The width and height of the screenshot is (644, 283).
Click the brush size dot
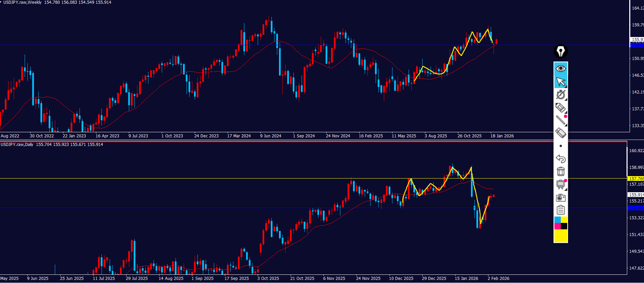click(x=561, y=146)
